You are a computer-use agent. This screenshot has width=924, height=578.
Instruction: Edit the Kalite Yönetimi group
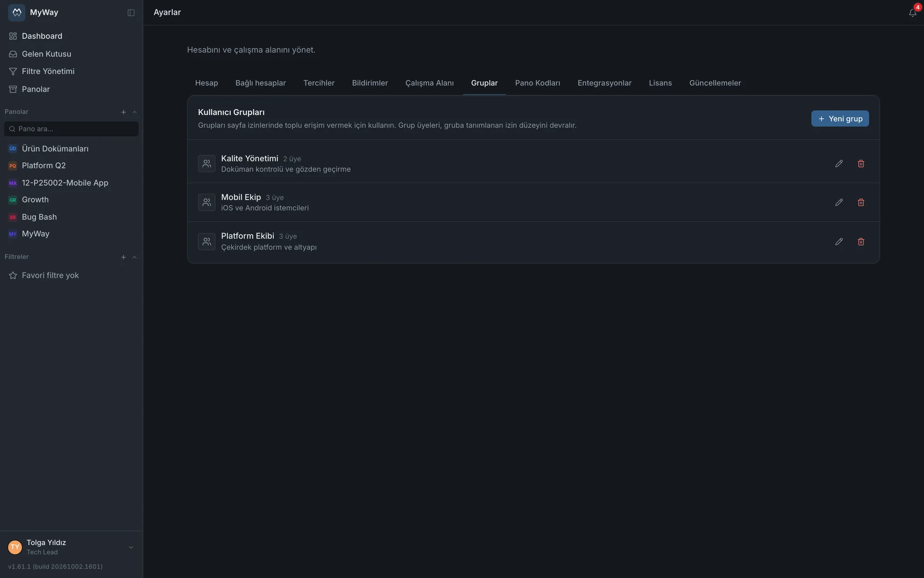(x=839, y=164)
